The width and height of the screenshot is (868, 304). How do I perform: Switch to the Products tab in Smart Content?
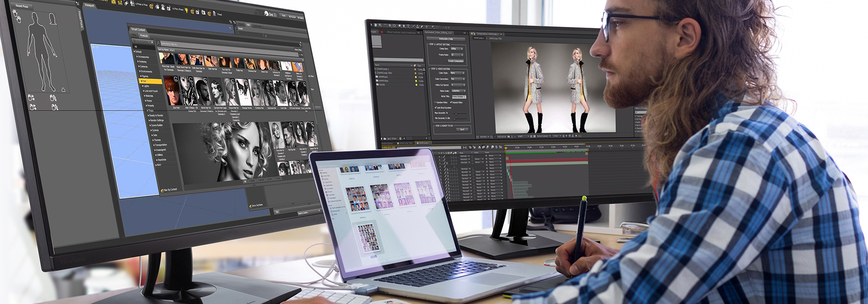pos(144,36)
